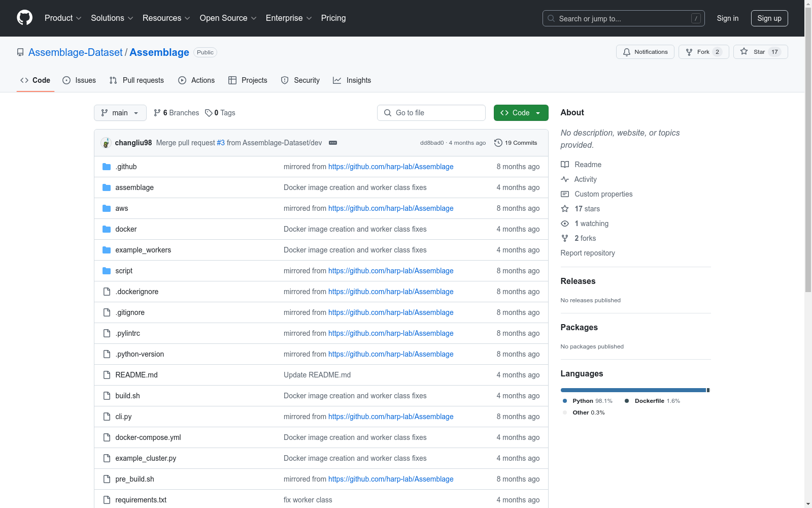Click the history clock icon by 19 Commits
The image size is (812, 508).
[x=498, y=143]
